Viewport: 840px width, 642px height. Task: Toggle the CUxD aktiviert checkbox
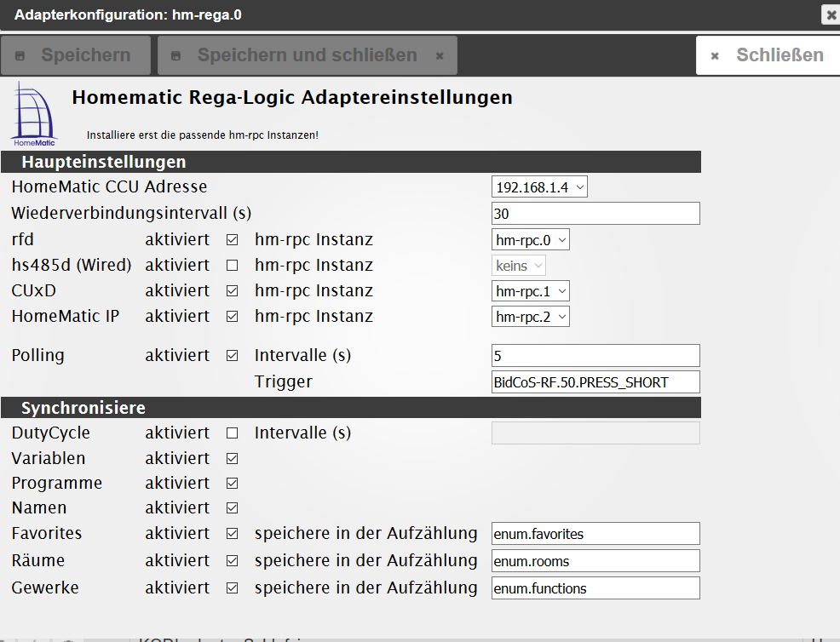click(x=232, y=290)
